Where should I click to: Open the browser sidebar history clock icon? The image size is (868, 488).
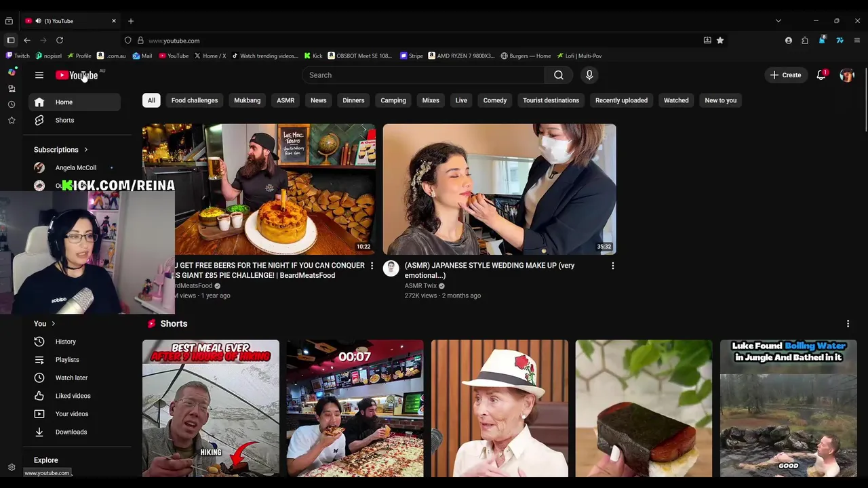(x=12, y=104)
